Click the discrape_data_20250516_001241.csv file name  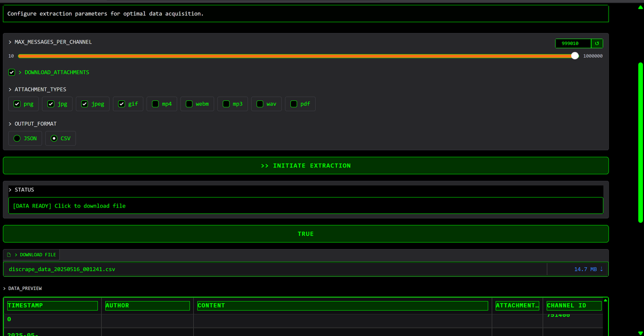(62, 269)
